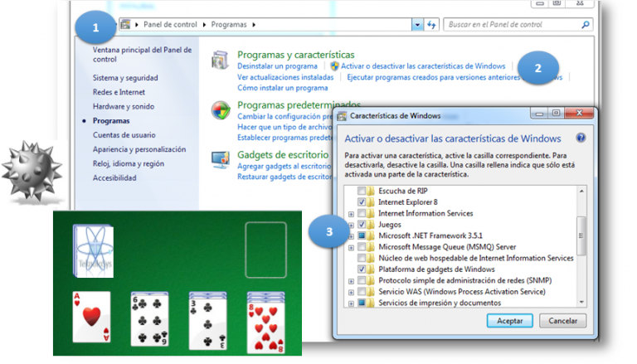Image resolution: width=637 pixels, height=364 pixels.
Task: Click the Control Panel icon in address bar
Action: pos(125,24)
